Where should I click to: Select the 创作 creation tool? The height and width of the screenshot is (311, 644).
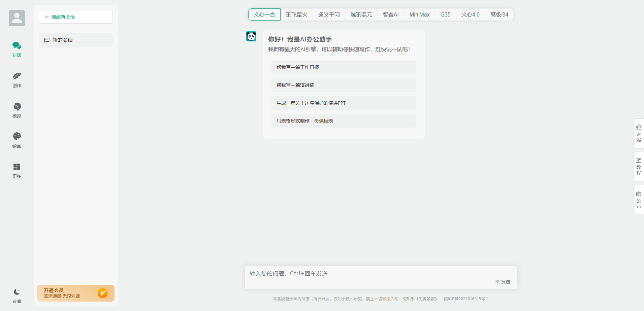[17, 80]
